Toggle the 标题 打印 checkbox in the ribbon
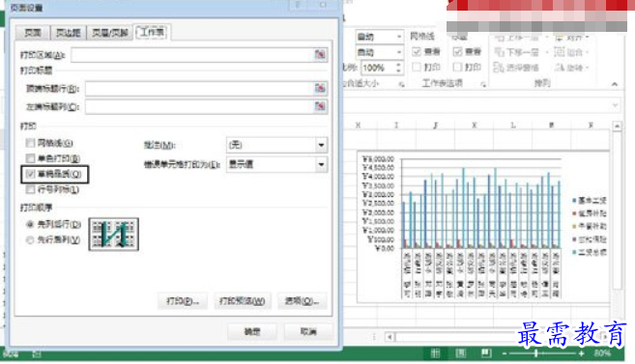This screenshot has height=364, width=635. point(457,67)
